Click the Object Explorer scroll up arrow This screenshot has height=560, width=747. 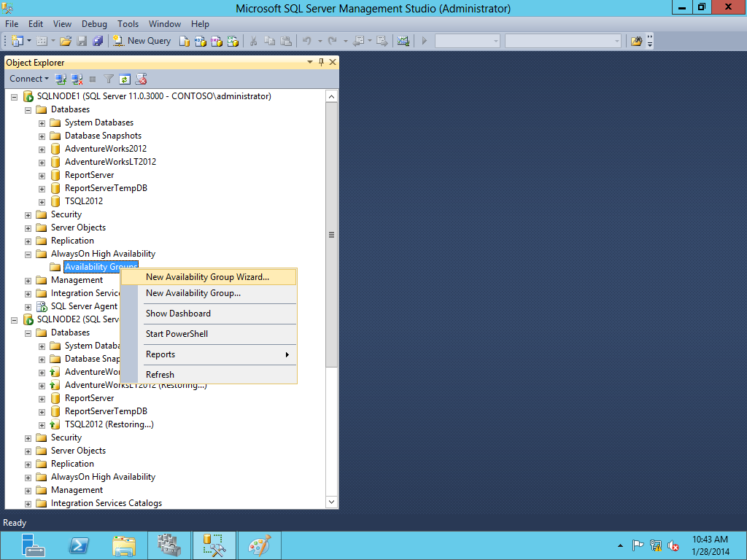[332, 97]
